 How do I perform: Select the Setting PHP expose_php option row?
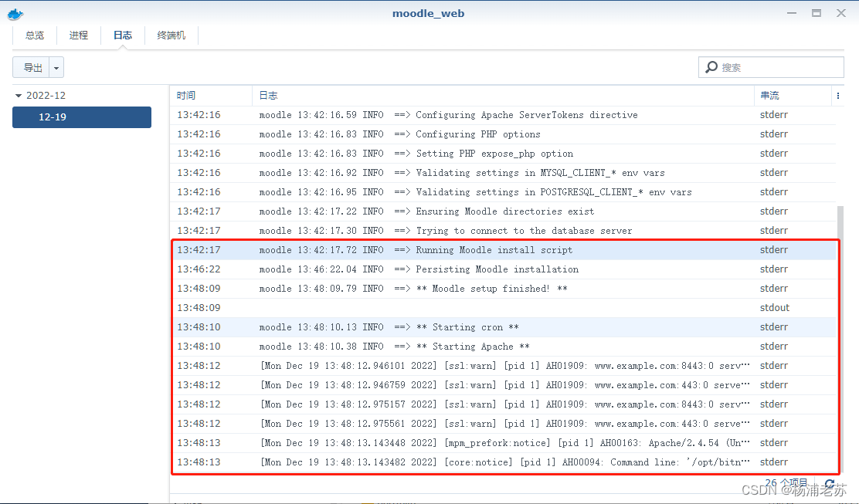point(503,154)
